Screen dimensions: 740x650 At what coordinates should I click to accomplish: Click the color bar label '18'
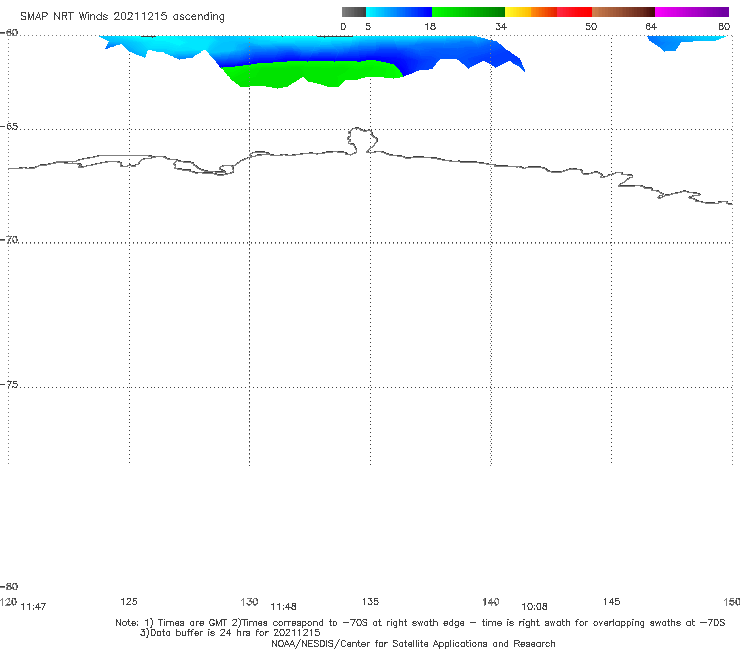[x=430, y=27]
